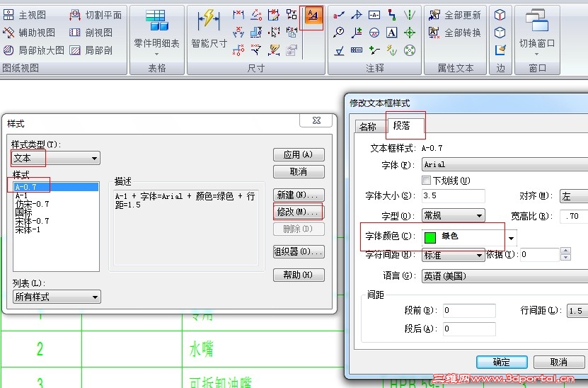This screenshot has width=588, height=388.
Task: Select the Text tool with boxed letter A
Action: pos(391,33)
